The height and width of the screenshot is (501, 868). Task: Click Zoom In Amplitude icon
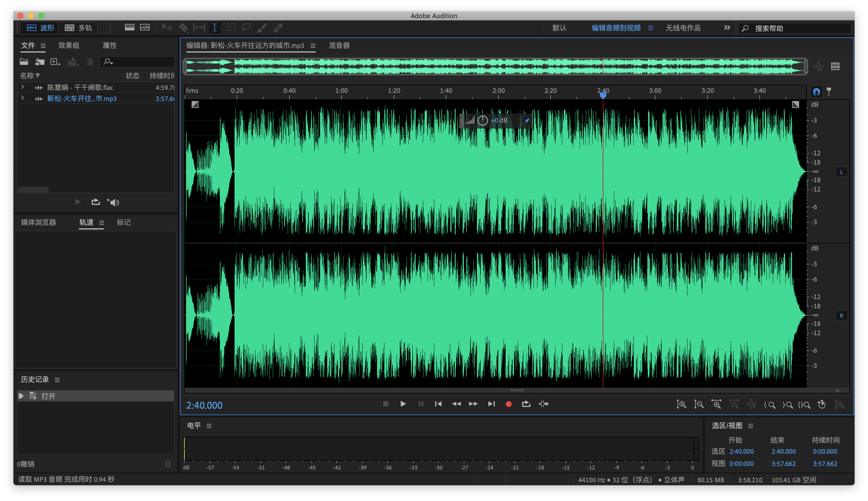pyautogui.click(x=681, y=404)
